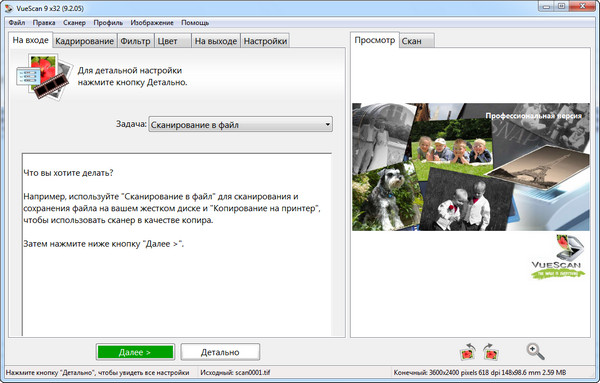Minimize the VueScan window
The height and width of the screenshot is (383, 600).
[x=547, y=7]
